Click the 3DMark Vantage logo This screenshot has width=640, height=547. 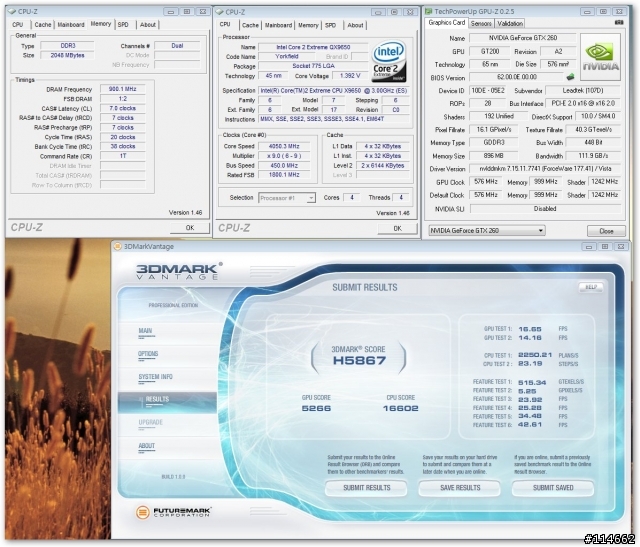coord(179,271)
